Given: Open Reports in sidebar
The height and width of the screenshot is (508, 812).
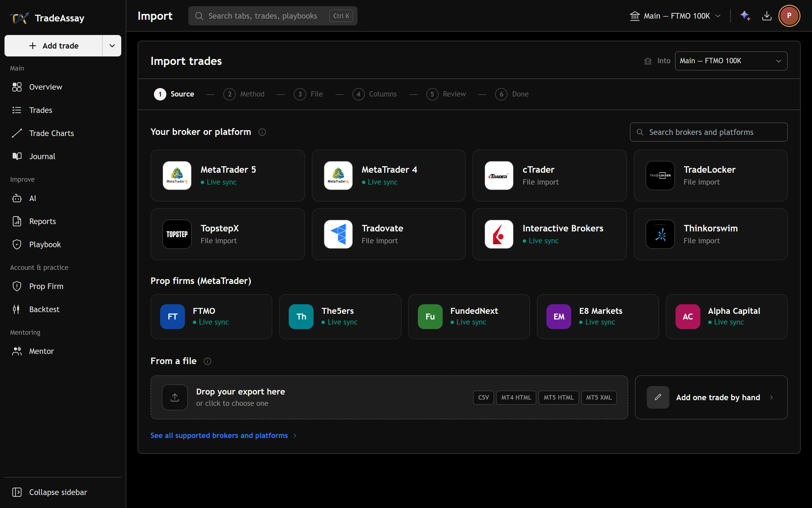Looking at the screenshot, I should 63,222.
